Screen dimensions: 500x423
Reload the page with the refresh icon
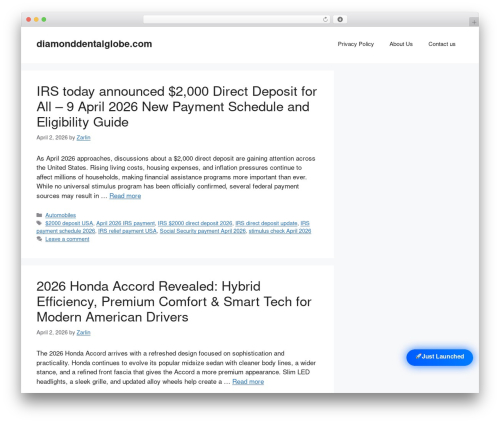click(325, 20)
